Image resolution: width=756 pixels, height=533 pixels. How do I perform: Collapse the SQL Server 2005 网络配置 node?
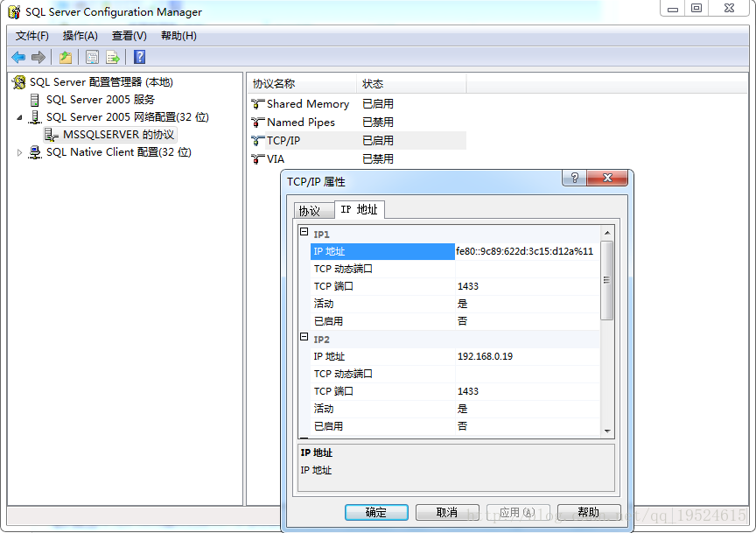click(19, 117)
